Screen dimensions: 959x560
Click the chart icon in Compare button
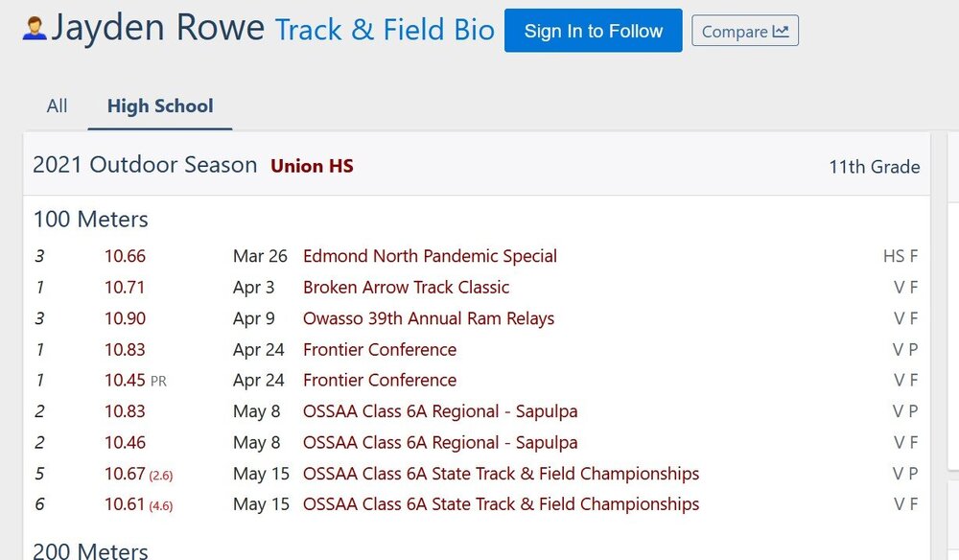click(781, 32)
